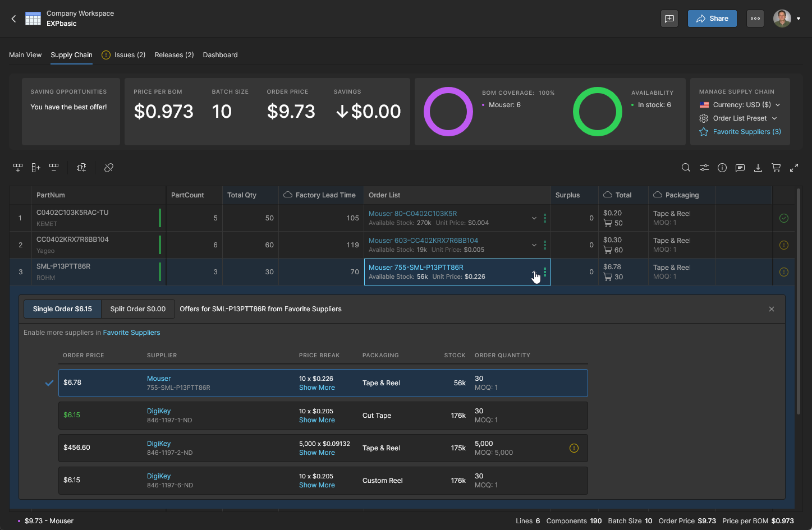This screenshot has width=812, height=530.
Task: Open Favorite Suppliers (3) link
Action: 746,132
